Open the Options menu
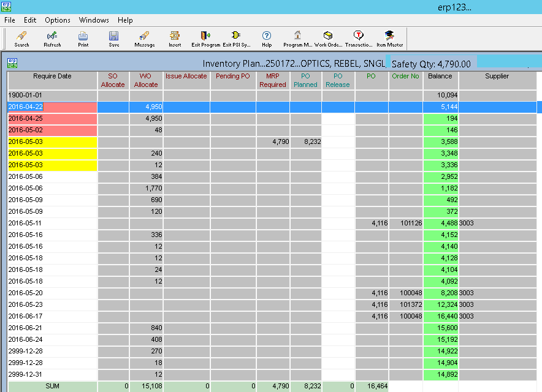This screenshot has height=392, width=542. click(x=57, y=20)
